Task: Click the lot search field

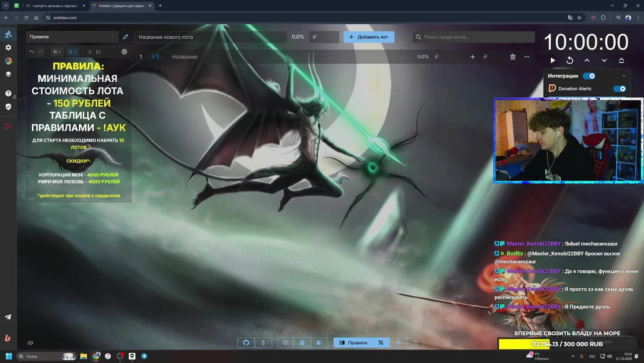Action: [x=474, y=37]
